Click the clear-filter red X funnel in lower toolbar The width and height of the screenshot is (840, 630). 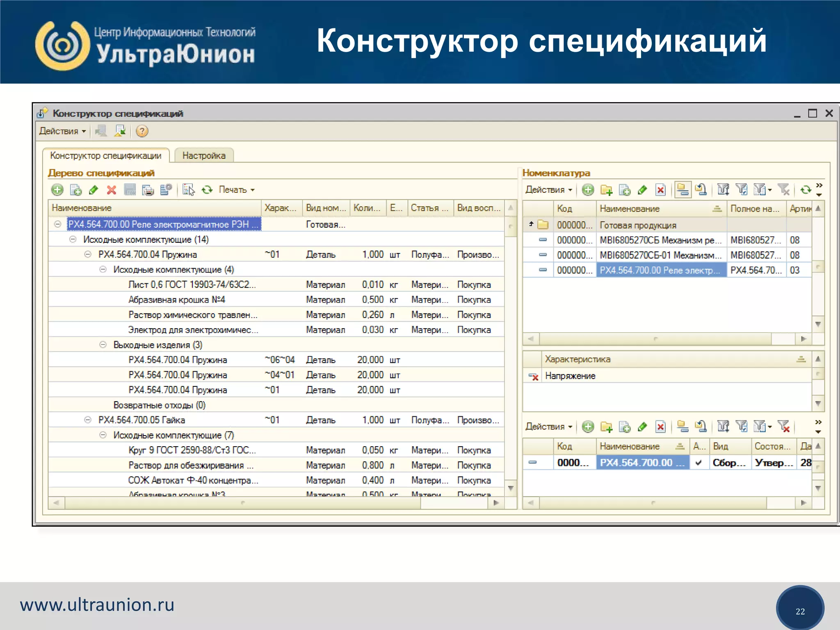tap(783, 427)
